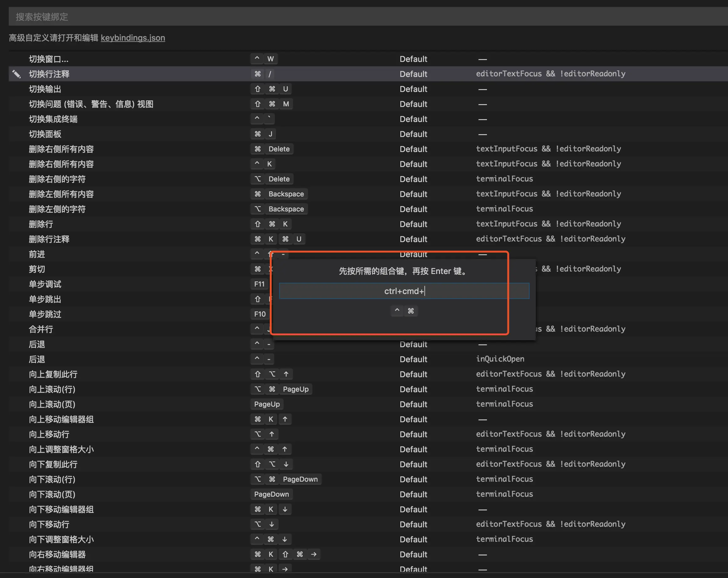Click the PageUp key chip for 向上滚动(页)
Image resolution: width=728 pixels, height=578 pixels.
(267, 404)
